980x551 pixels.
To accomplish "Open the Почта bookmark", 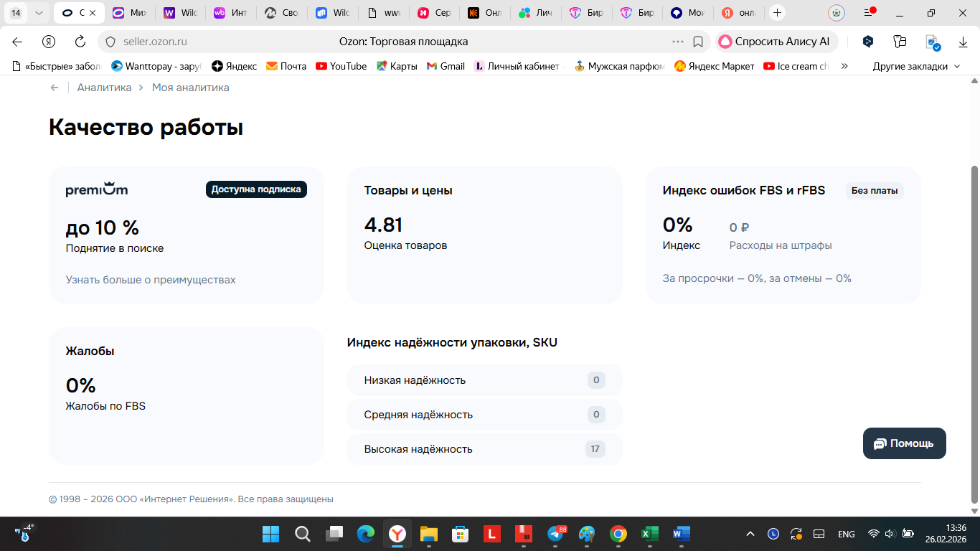I will pyautogui.click(x=286, y=66).
